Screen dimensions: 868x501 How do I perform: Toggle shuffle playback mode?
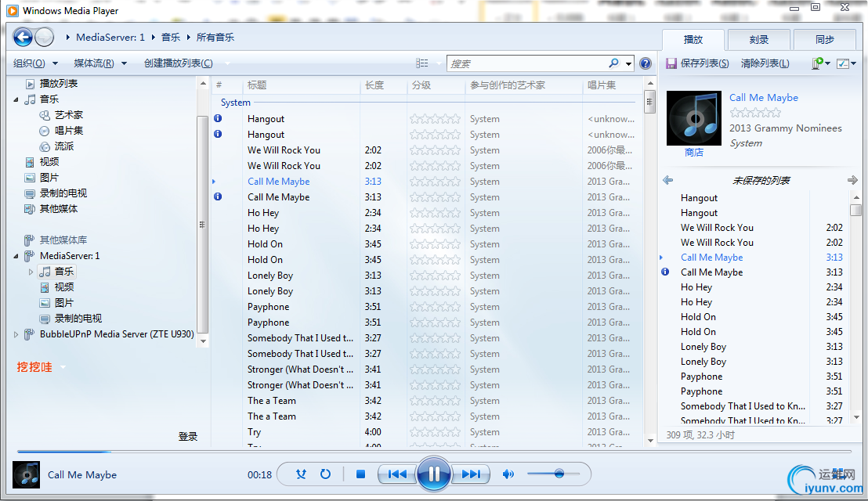301,474
